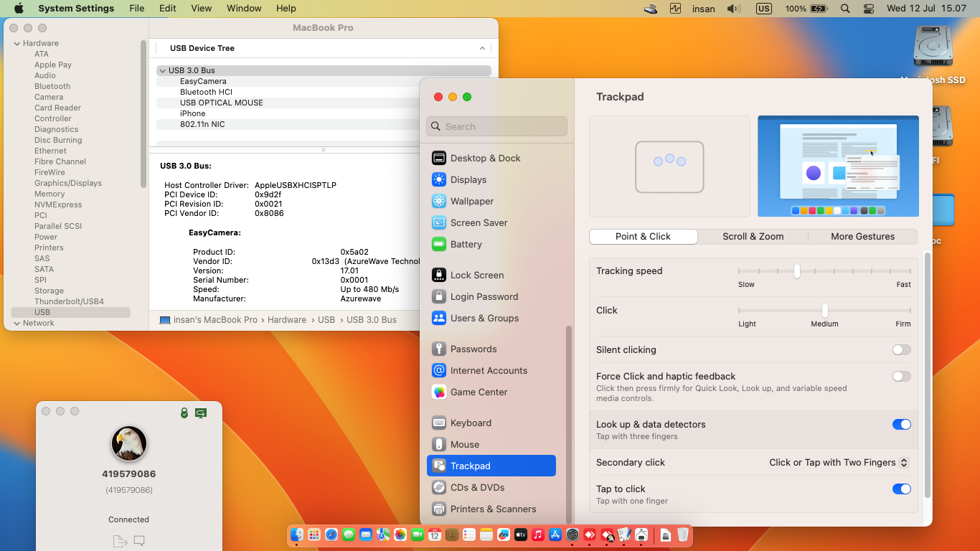Open Finder from the Dock
Image resolution: width=980 pixels, height=551 pixels.
click(296, 534)
